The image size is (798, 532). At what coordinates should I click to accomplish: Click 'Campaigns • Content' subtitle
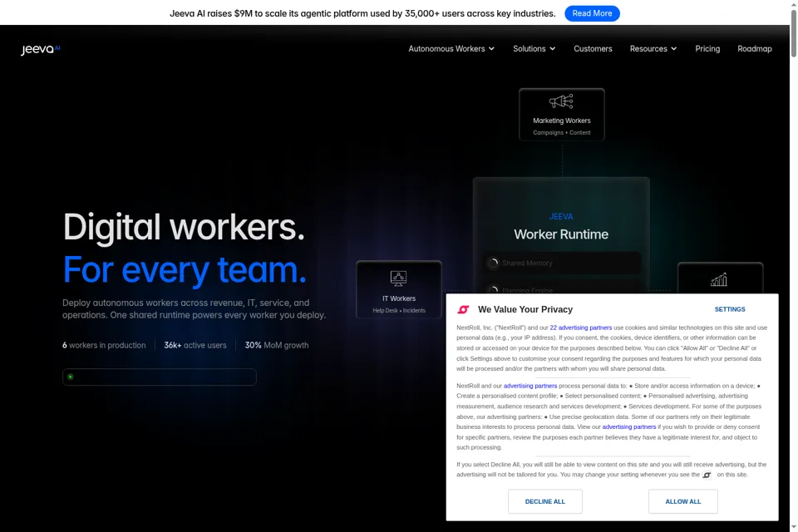(x=561, y=133)
